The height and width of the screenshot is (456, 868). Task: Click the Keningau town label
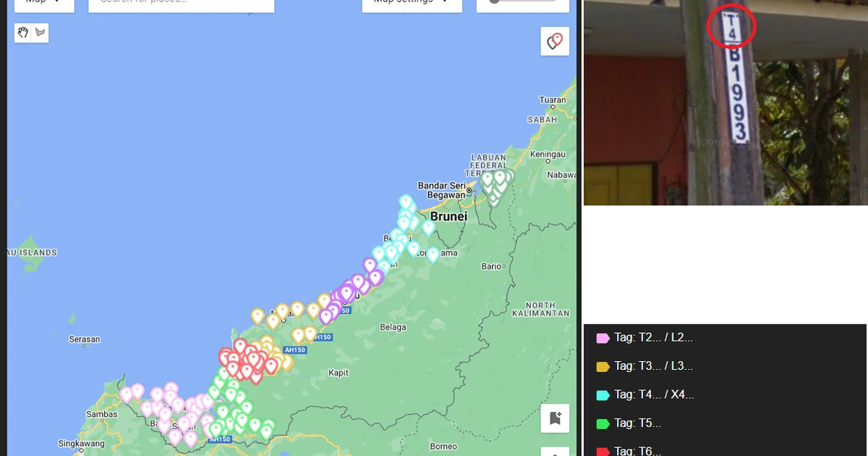click(x=548, y=154)
